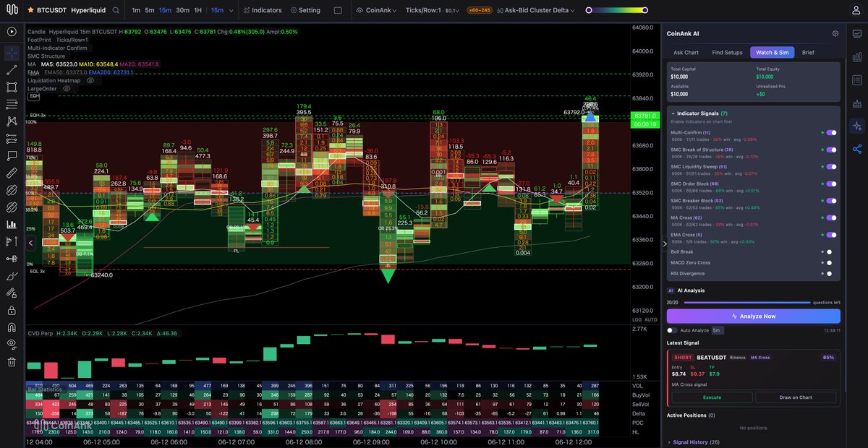Select the trend line drawing tool

click(x=12, y=70)
